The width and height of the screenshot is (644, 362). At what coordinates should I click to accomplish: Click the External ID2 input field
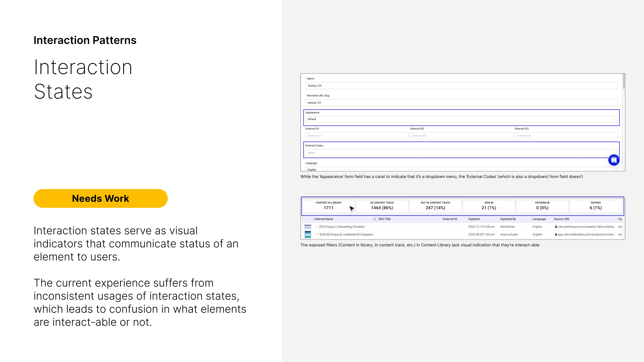pyautogui.click(x=461, y=136)
